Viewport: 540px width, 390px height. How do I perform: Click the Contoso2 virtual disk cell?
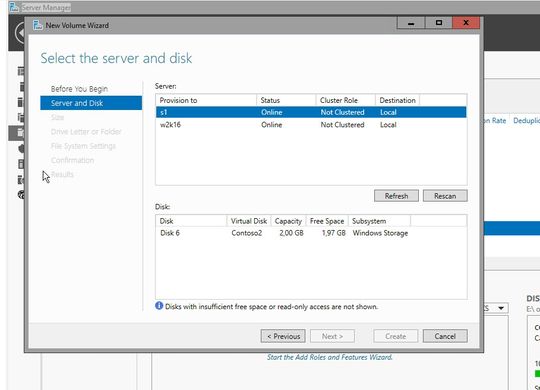247,233
